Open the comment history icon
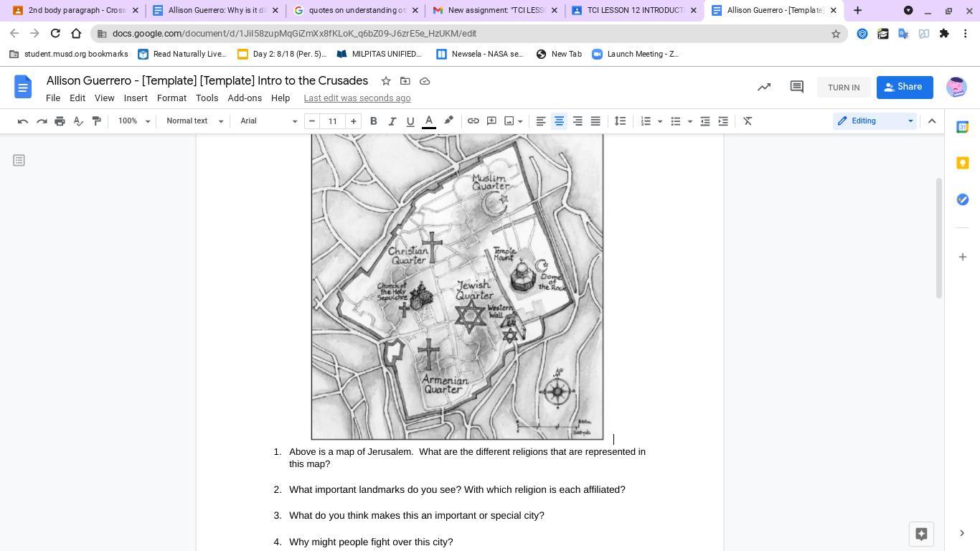Viewport: 980px width, 551px height. pos(796,87)
